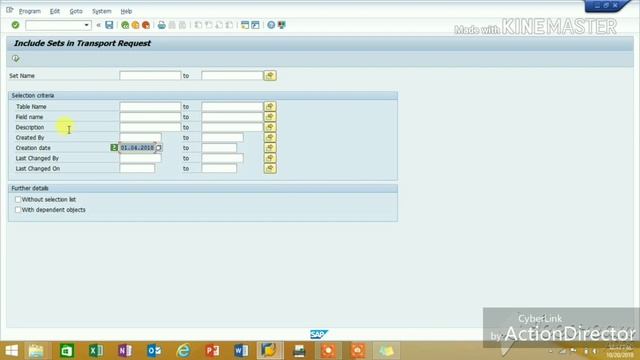Click the Created By from input field
The width and height of the screenshot is (640, 360).
click(140, 138)
